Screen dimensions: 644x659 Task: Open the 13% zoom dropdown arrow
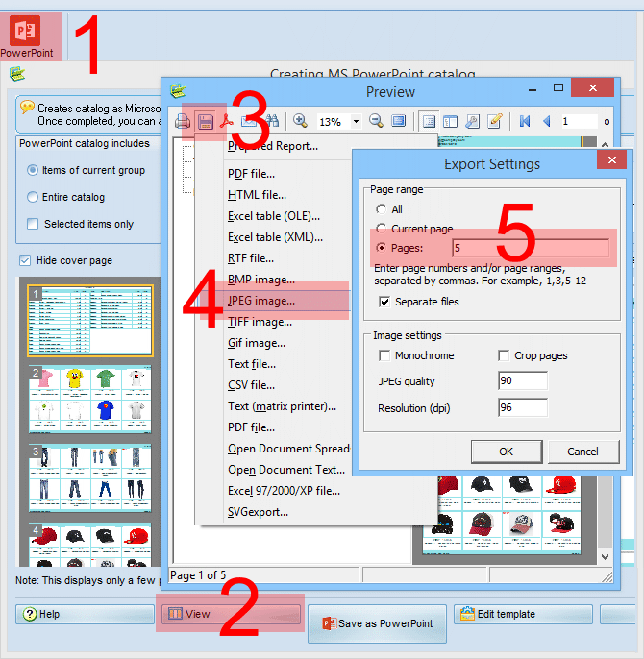pos(356,122)
